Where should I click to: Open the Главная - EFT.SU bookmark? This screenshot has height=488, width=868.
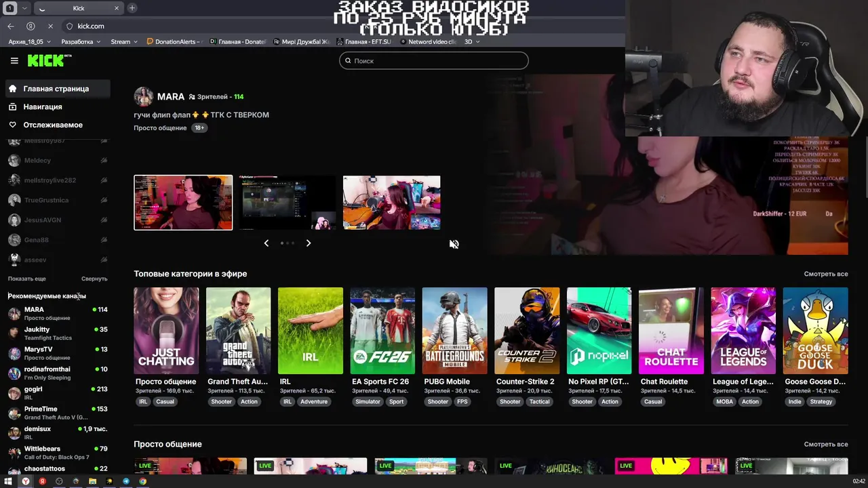point(363,41)
